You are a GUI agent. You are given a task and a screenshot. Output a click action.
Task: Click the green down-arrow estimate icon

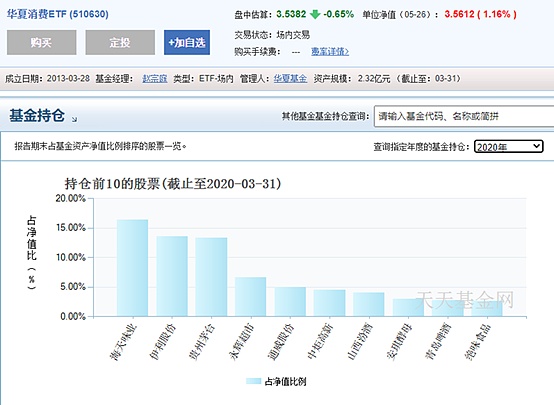(314, 14)
